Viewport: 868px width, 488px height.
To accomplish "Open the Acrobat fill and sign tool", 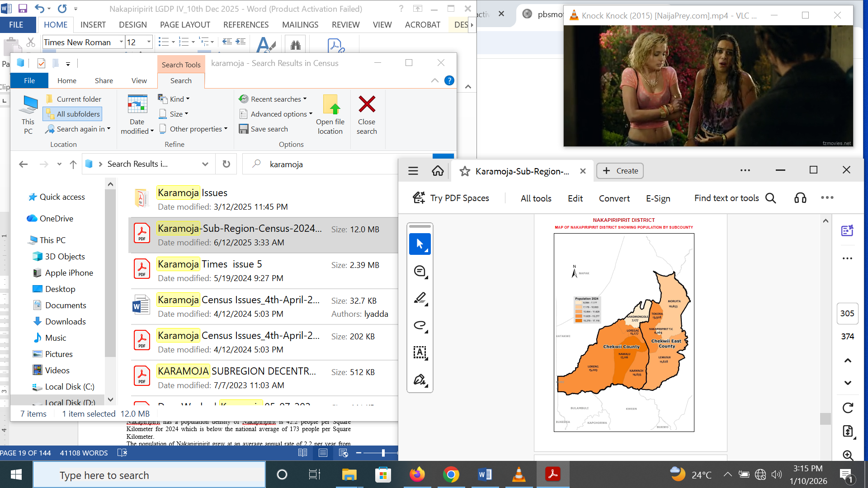I will [x=420, y=380].
